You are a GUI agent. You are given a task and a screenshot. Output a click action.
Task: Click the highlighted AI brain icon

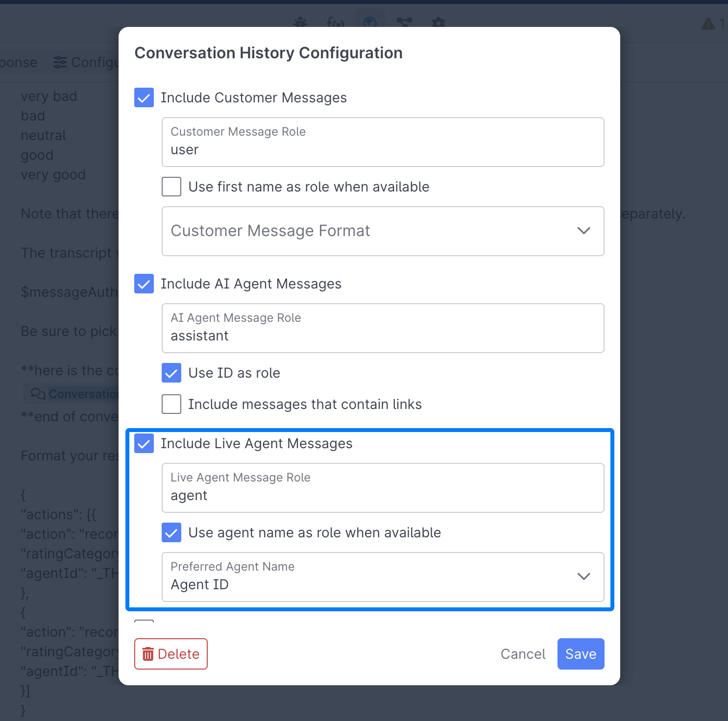[x=370, y=23]
